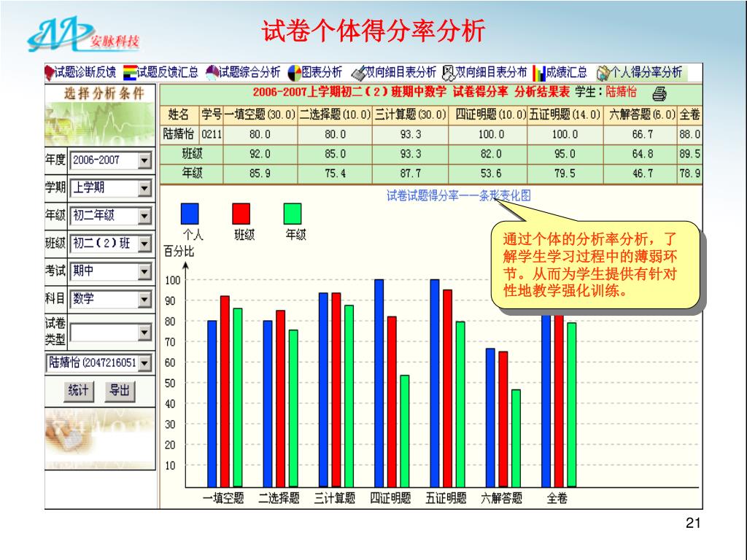The width and height of the screenshot is (747, 560).
Task: Click the 试题诊断反馈 toolbar icon
Action: 49,72
